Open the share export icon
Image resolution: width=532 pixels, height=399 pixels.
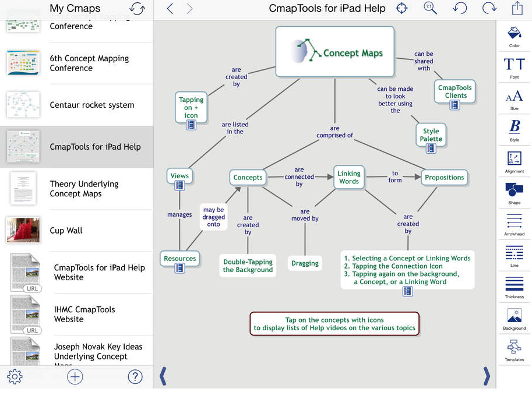coord(517,9)
